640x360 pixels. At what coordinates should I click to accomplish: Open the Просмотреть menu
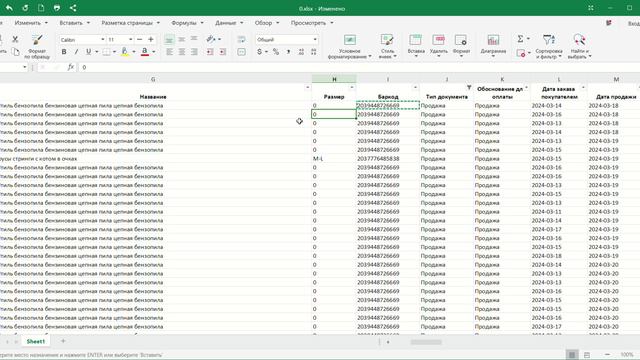(x=312, y=23)
